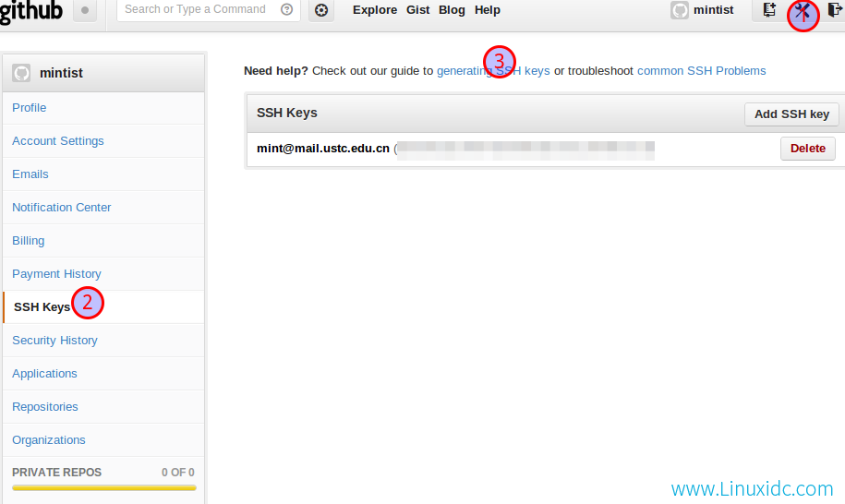Open the Emails section
This screenshot has width=845, height=504.
(x=103, y=174)
